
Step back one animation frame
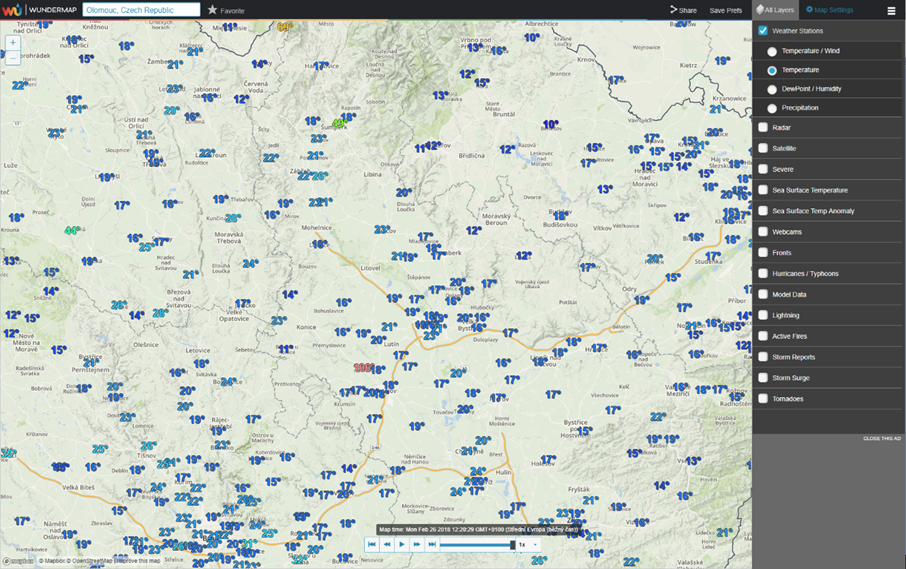(x=387, y=545)
